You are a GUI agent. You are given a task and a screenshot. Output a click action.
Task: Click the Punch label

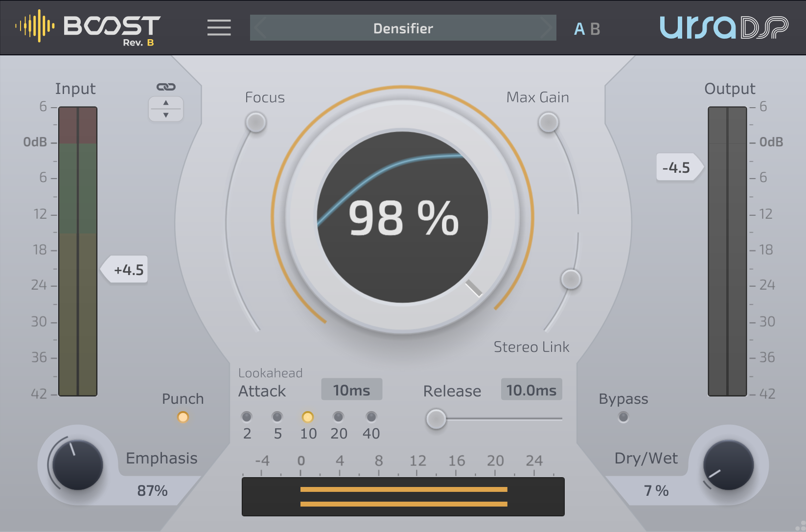(183, 399)
